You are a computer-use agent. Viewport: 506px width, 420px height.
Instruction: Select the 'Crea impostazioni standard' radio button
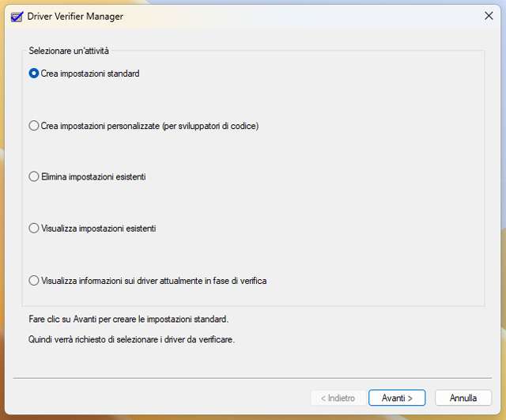point(33,74)
